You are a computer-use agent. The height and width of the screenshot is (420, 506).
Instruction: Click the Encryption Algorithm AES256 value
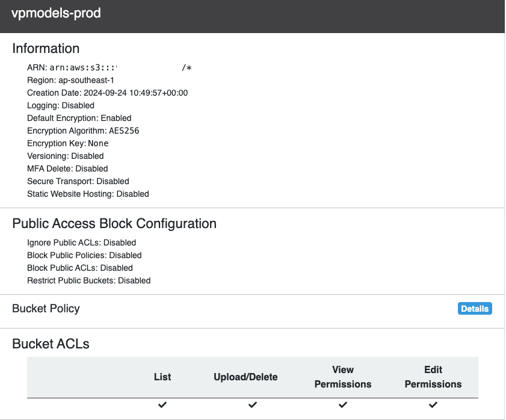click(x=124, y=131)
